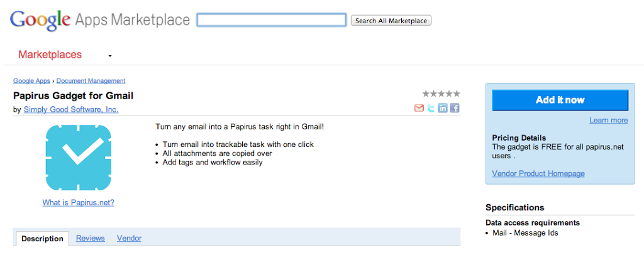Focus the marketplace search input field
Viewport: 644px width, 255px height.
272,20
